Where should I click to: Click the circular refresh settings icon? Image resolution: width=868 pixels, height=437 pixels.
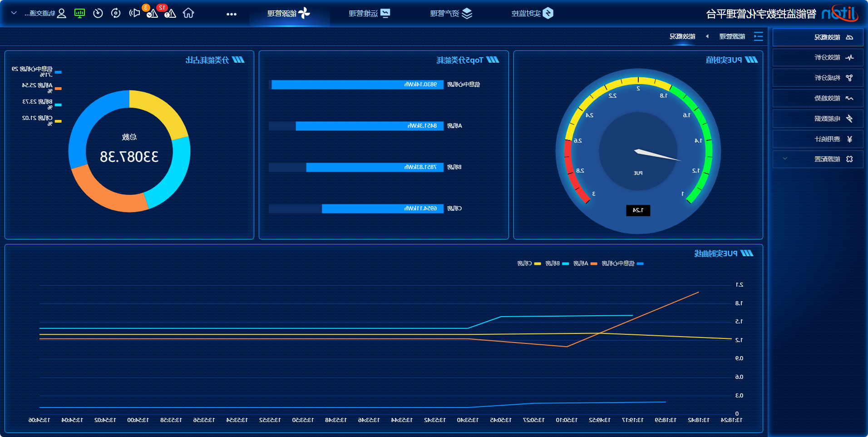point(116,13)
